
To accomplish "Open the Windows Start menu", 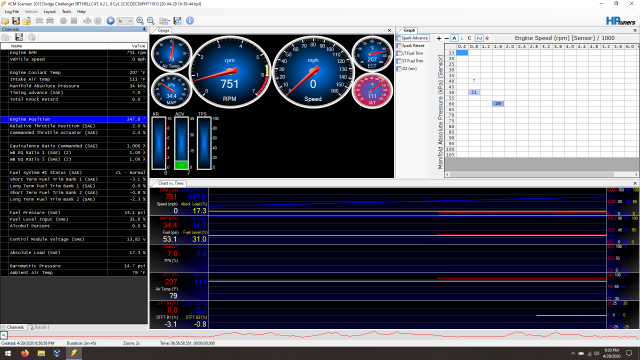I will click(8, 353).
